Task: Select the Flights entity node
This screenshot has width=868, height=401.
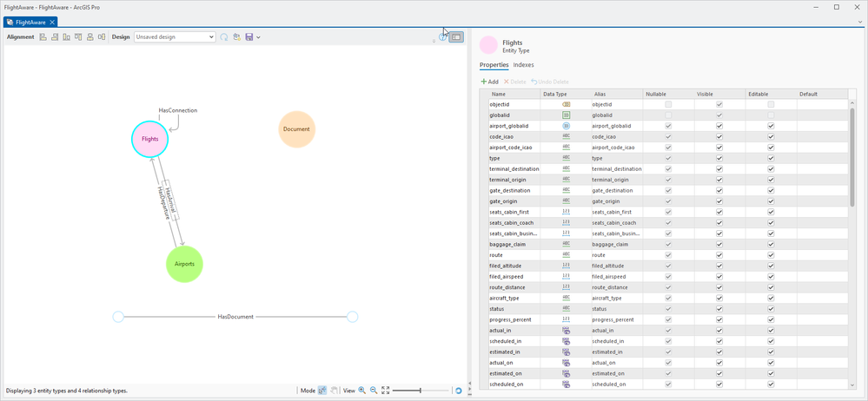Action: [150, 140]
